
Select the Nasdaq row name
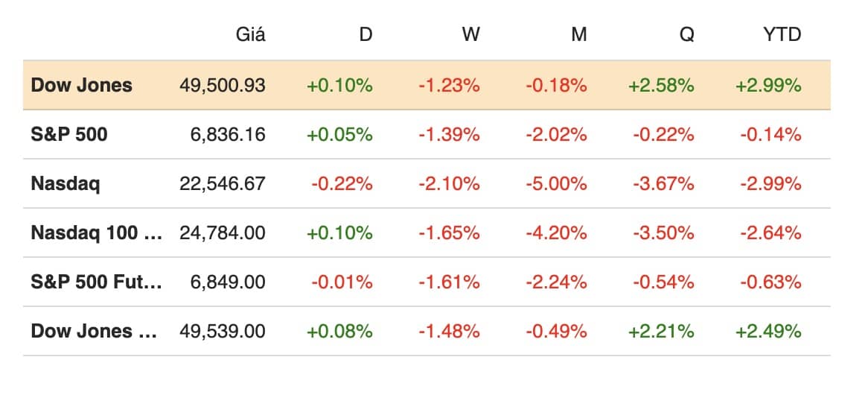(x=66, y=183)
